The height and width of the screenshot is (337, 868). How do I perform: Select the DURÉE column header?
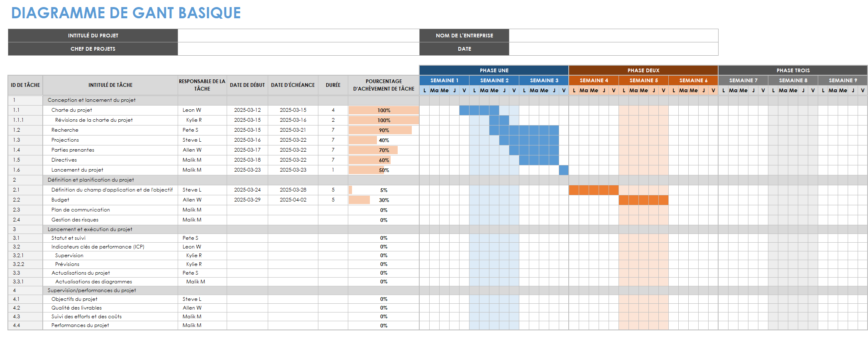click(x=333, y=85)
